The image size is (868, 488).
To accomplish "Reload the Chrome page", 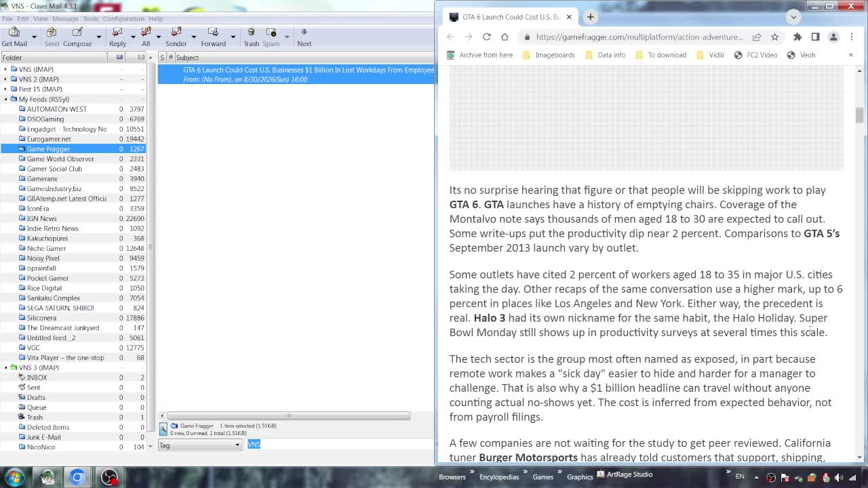I will click(486, 37).
